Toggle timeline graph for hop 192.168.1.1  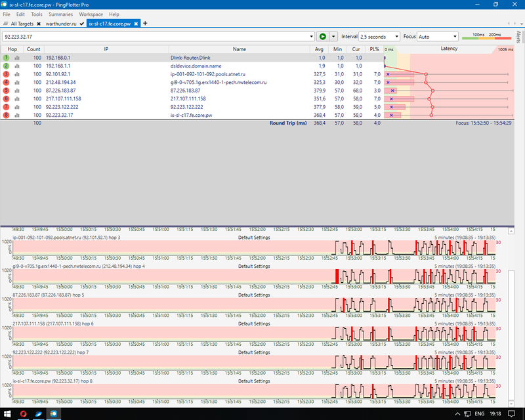point(17,66)
